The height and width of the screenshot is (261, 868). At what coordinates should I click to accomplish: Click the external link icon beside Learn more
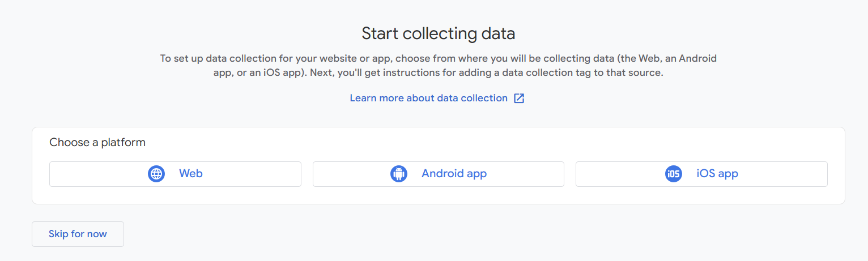[519, 99]
